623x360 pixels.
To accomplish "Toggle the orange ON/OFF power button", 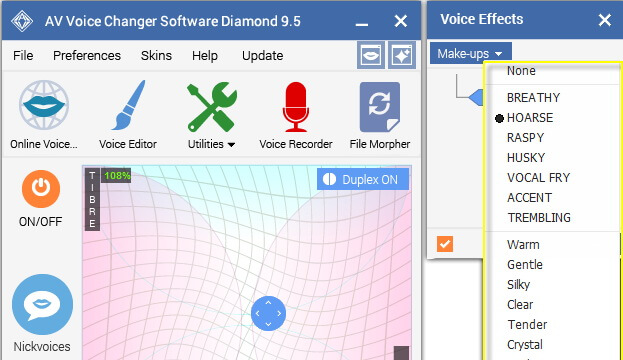I will pyautogui.click(x=41, y=189).
